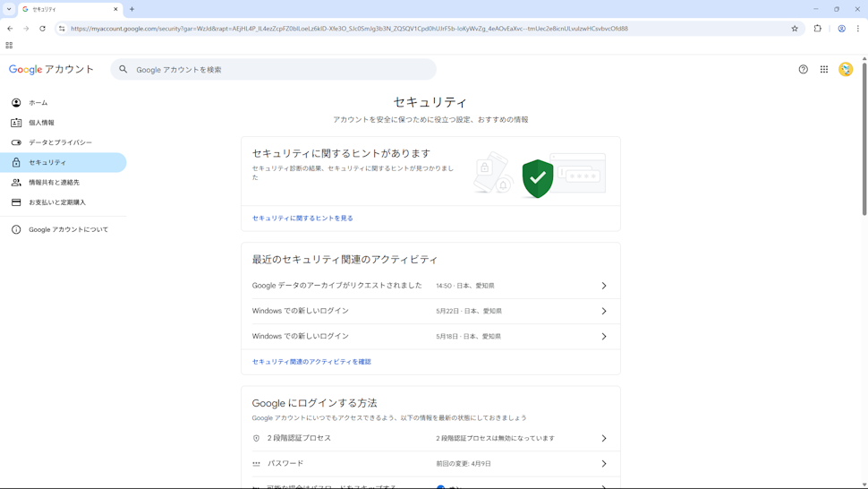Bookmark this page with the star icon
The image size is (868, 489).
pos(795,29)
